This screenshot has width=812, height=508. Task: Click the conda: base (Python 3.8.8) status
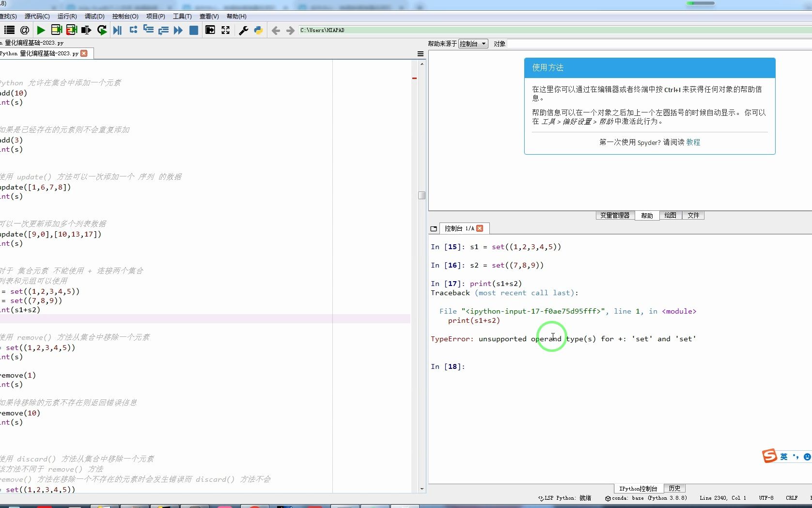point(646,498)
